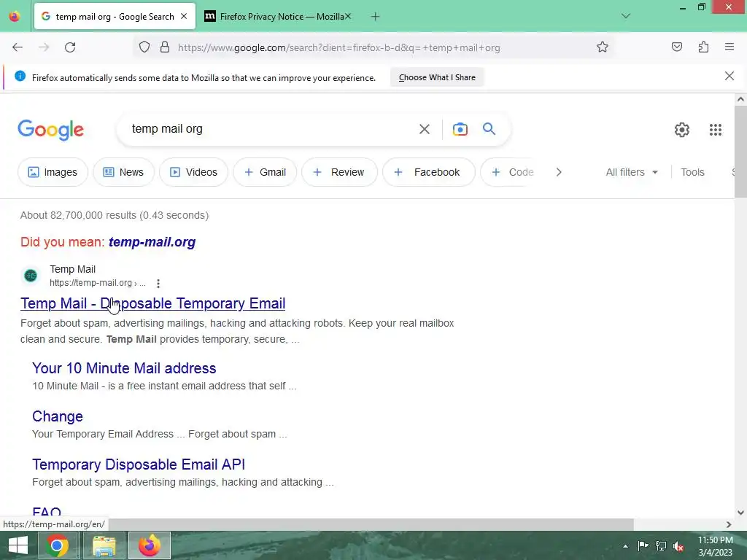Screen dimensions: 747x560
Task: Click the info icon in notification bar
Action: pyautogui.click(x=20, y=76)
